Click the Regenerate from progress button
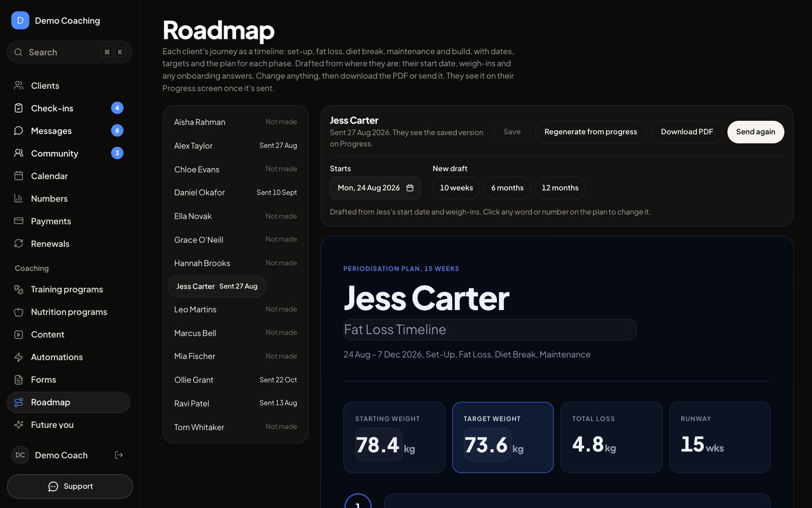812x508 pixels. point(590,132)
